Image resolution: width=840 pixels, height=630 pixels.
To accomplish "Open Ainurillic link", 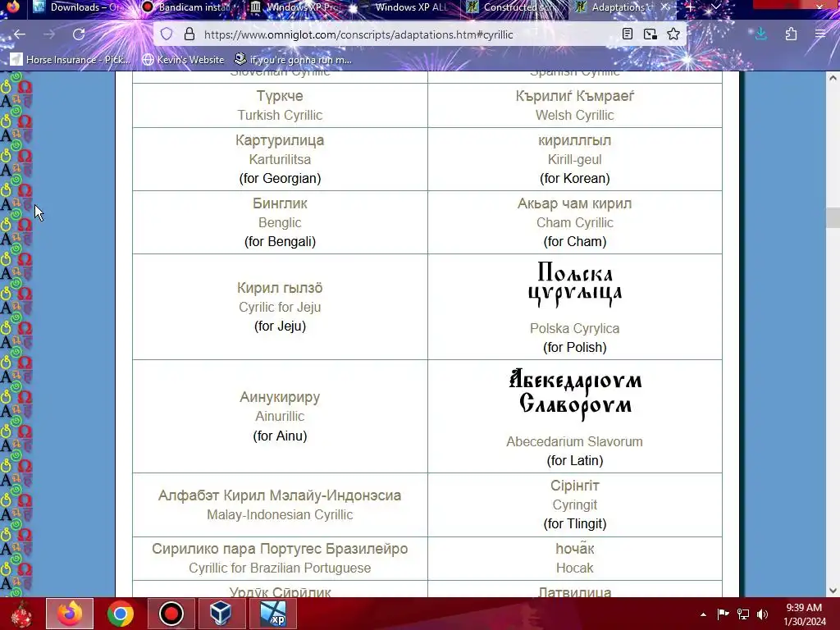I will point(280,416).
